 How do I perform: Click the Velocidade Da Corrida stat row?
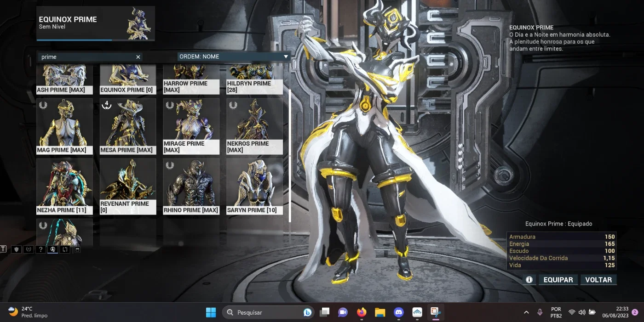click(x=562, y=258)
